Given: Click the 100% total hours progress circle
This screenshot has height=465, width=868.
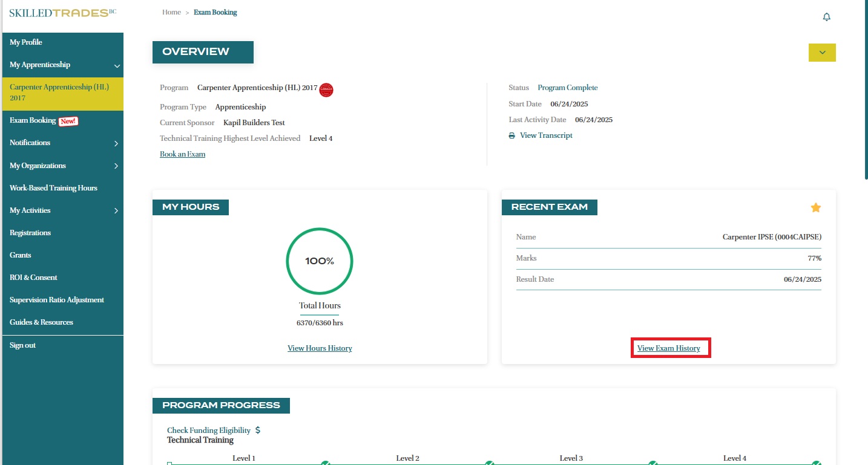Looking at the screenshot, I should [x=319, y=261].
